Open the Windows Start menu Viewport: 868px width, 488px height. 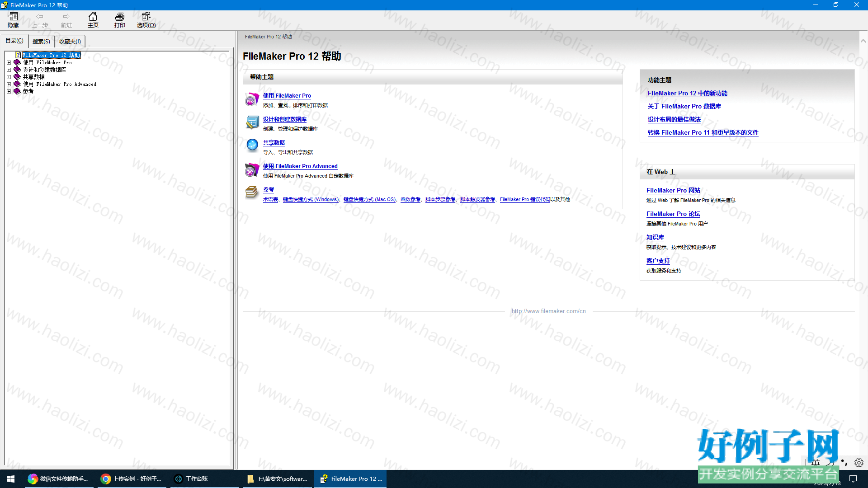(11, 479)
